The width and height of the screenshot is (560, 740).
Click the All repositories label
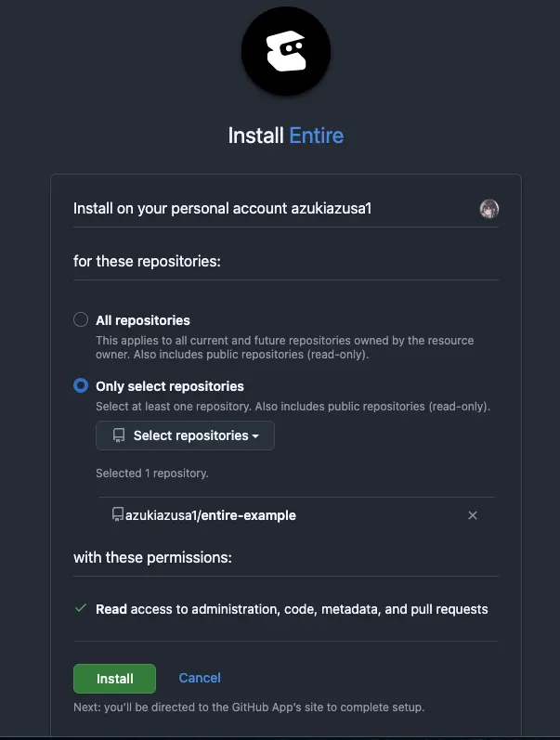click(x=143, y=320)
